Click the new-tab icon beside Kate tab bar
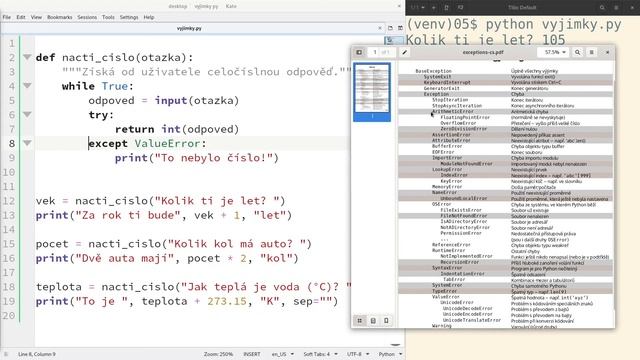The width and height of the screenshot is (640, 360). pyautogui.click(x=390, y=28)
